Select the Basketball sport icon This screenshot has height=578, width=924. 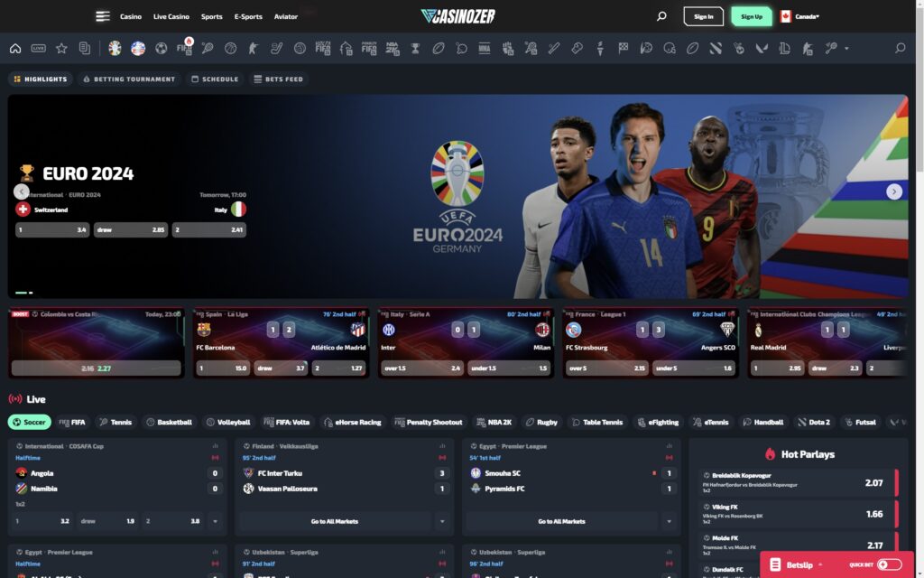click(x=230, y=49)
